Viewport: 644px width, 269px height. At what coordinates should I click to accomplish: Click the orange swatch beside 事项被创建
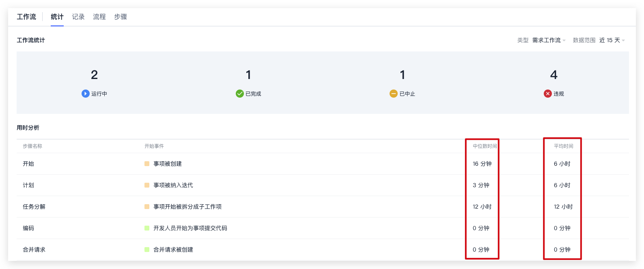pos(147,164)
